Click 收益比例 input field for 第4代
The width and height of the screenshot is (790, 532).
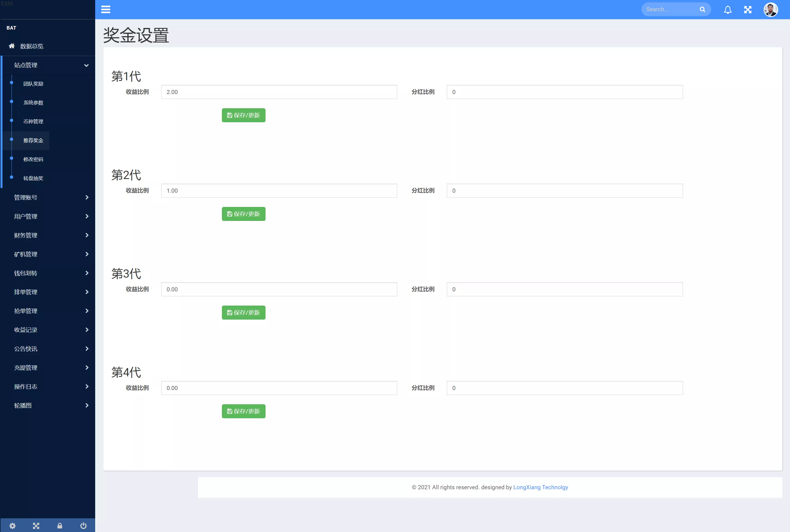coord(279,388)
